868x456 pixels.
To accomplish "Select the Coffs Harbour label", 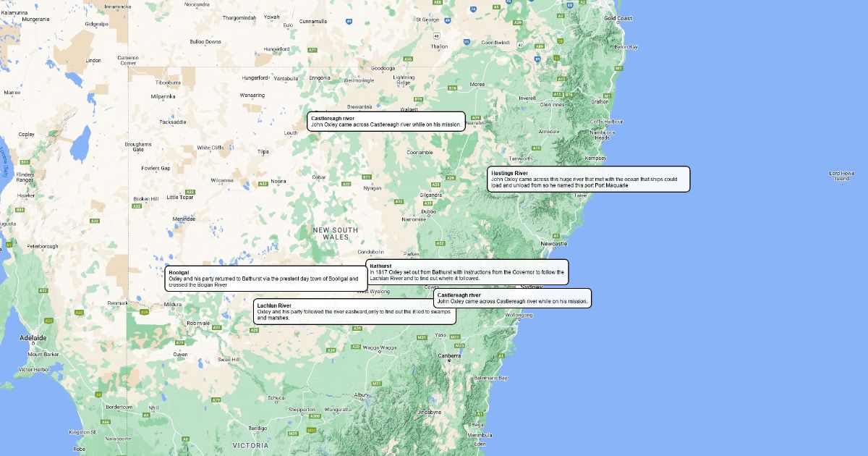I will (606, 122).
